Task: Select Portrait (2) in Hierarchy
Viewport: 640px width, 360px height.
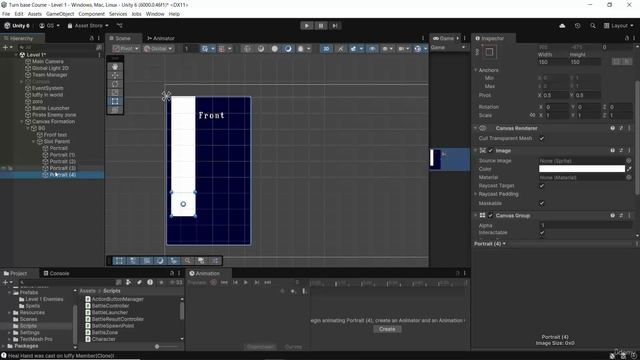Action: click(62, 162)
